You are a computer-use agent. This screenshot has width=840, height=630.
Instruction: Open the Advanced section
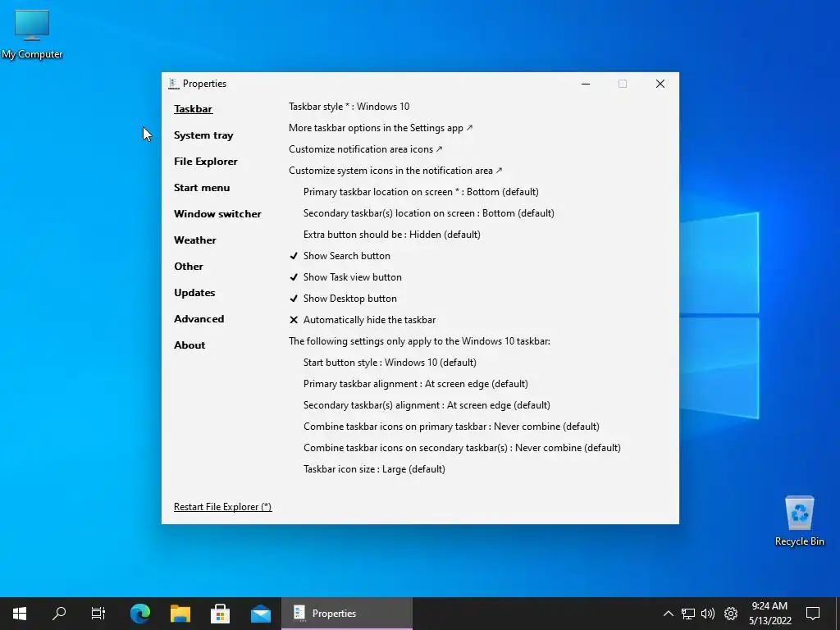pyautogui.click(x=199, y=319)
